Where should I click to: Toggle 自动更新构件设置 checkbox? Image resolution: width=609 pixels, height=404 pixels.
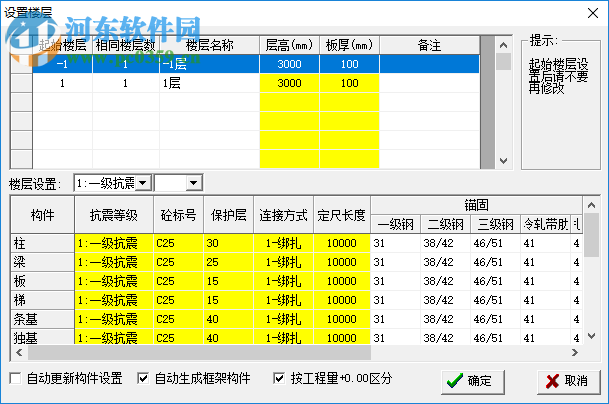point(15,378)
